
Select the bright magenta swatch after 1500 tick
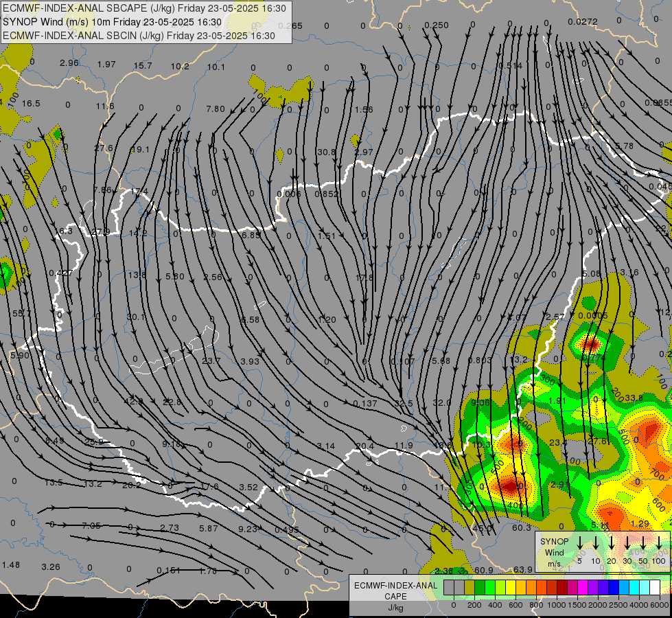pos(583,588)
